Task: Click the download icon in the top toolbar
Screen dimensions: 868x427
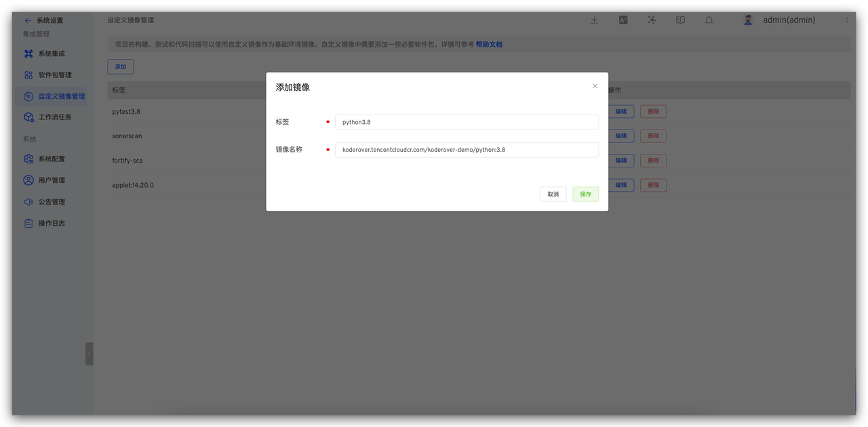Action: 594,20
